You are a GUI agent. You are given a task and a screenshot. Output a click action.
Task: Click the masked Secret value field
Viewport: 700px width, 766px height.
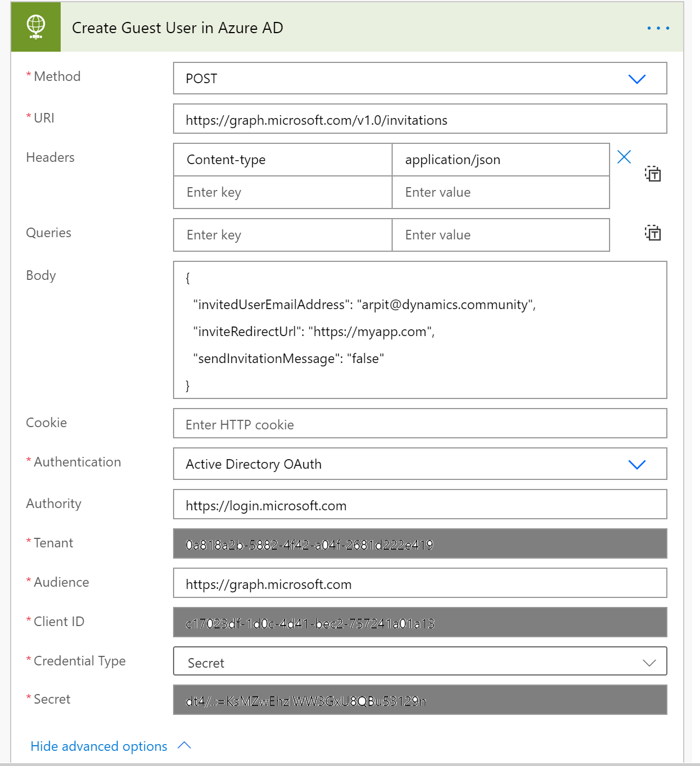click(x=420, y=700)
